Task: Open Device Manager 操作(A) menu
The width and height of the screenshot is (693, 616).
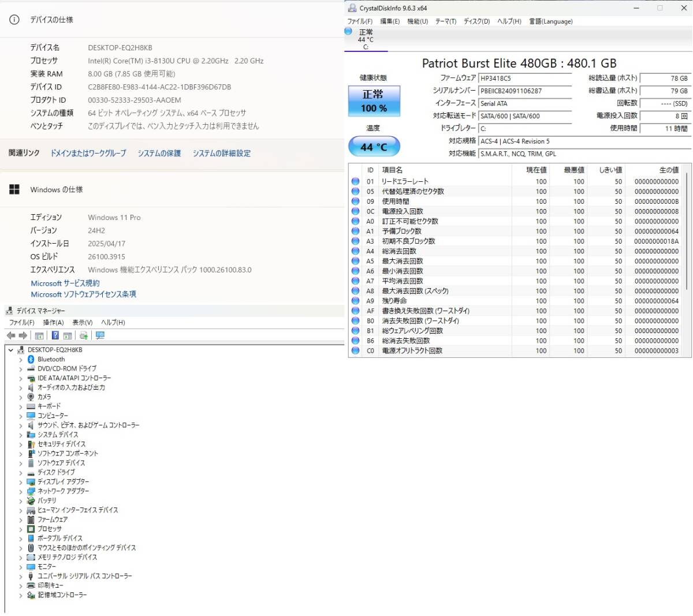Action: pos(53,323)
